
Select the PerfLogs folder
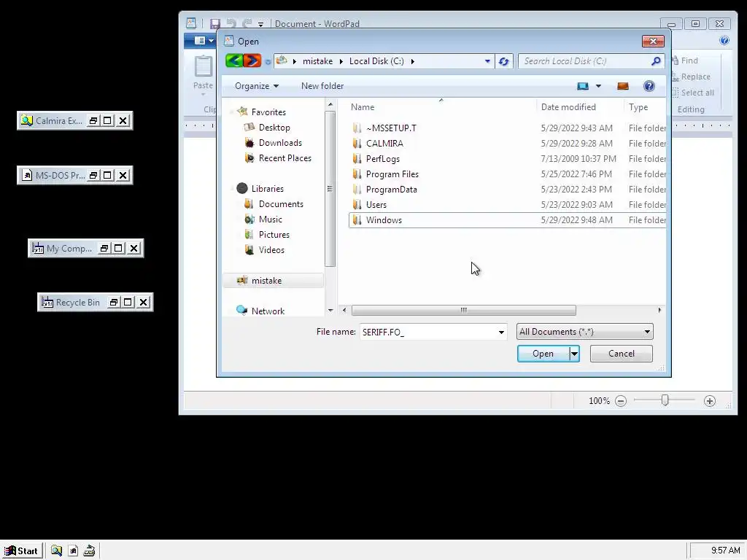tap(383, 158)
